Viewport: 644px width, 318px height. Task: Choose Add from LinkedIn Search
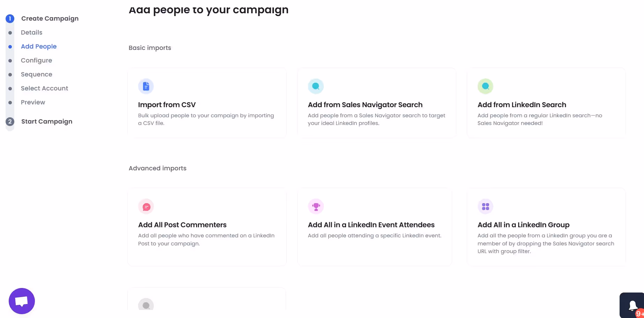[x=546, y=103]
